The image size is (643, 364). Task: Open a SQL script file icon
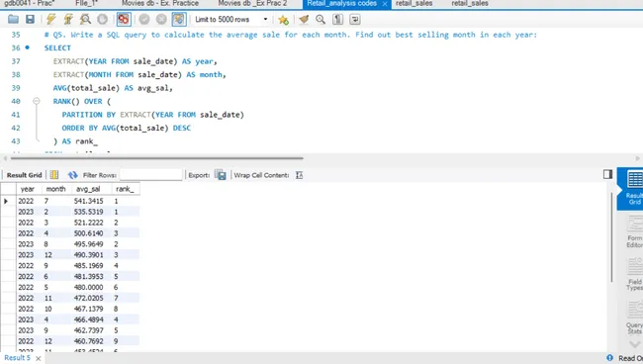click(x=13, y=19)
